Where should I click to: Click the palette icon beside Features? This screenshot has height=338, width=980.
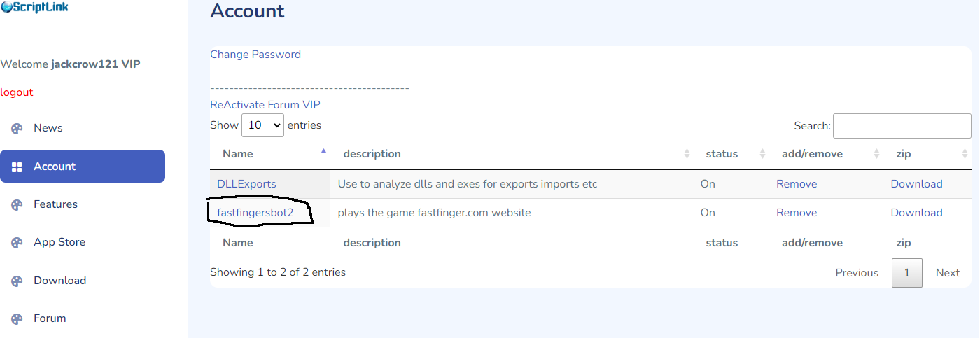click(17, 204)
